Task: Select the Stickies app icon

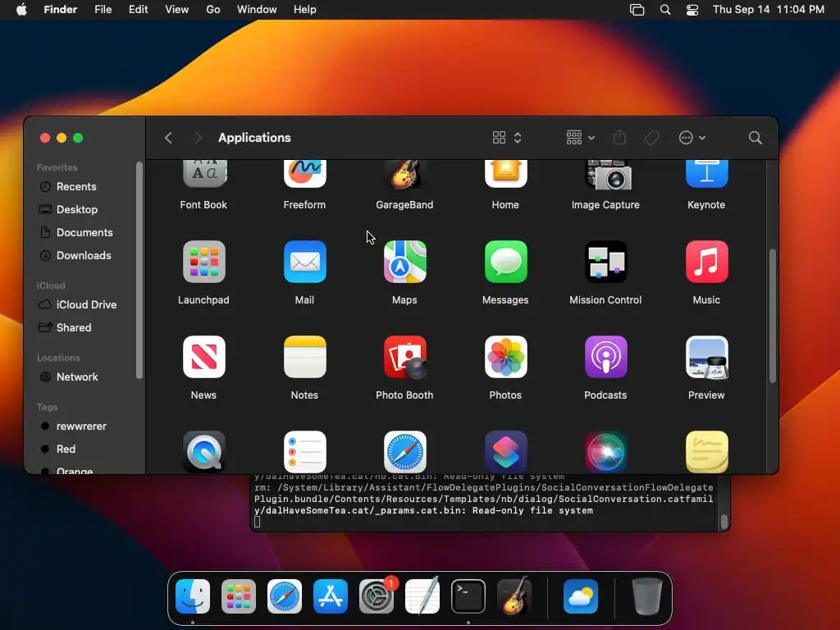Action: tap(706, 452)
